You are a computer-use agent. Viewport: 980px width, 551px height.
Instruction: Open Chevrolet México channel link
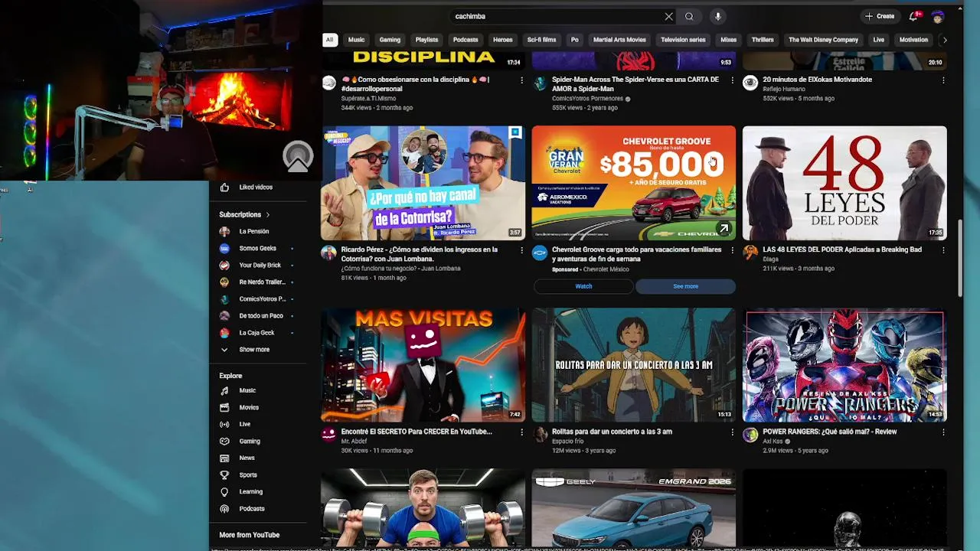pyautogui.click(x=606, y=269)
